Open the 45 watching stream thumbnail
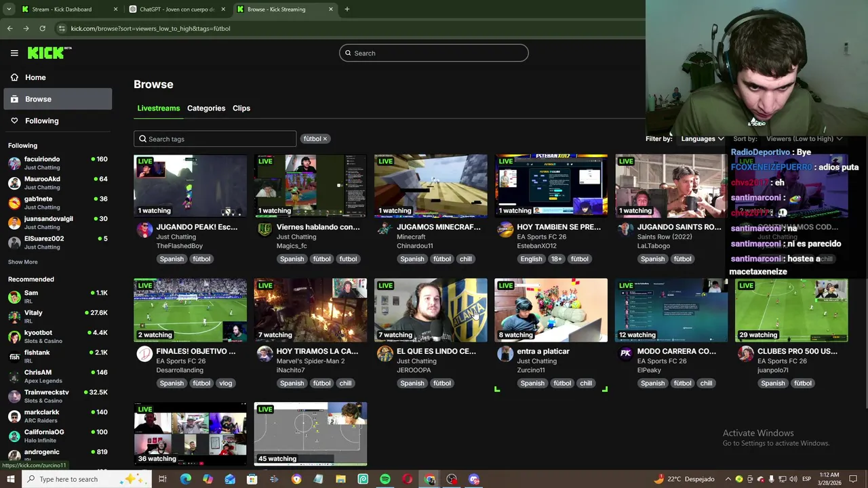The height and width of the screenshot is (488, 868). point(311,434)
